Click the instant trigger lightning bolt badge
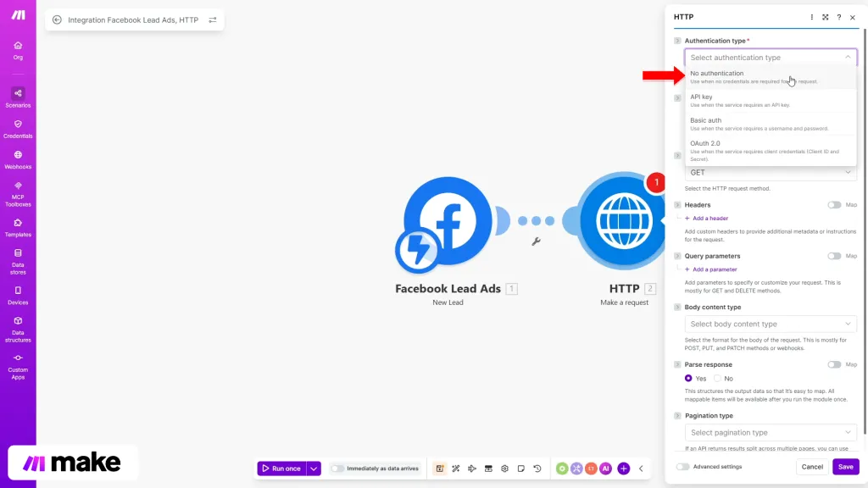Viewport: 868px width, 488px height. point(418,250)
